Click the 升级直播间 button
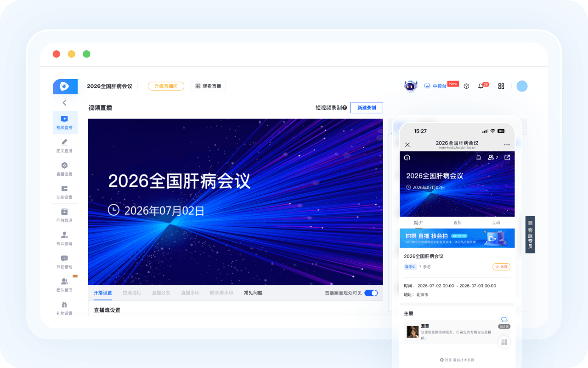Viewport: 588px width, 368px height. coord(166,86)
